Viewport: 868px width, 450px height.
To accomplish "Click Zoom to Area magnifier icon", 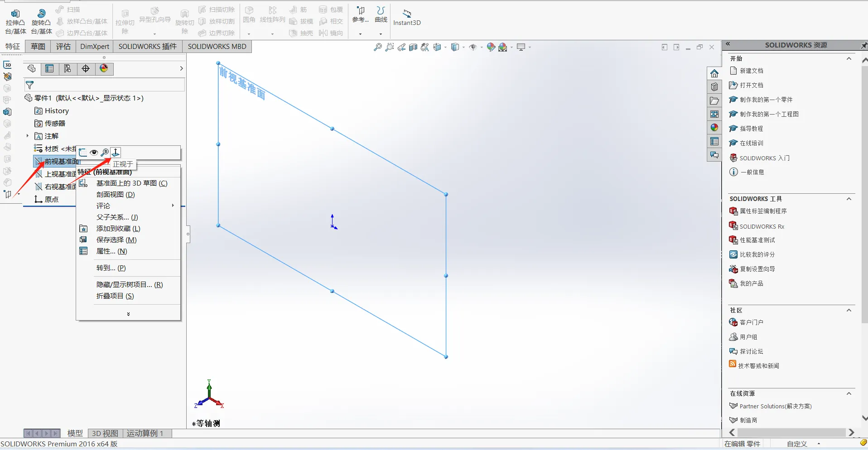I will (x=390, y=47).
